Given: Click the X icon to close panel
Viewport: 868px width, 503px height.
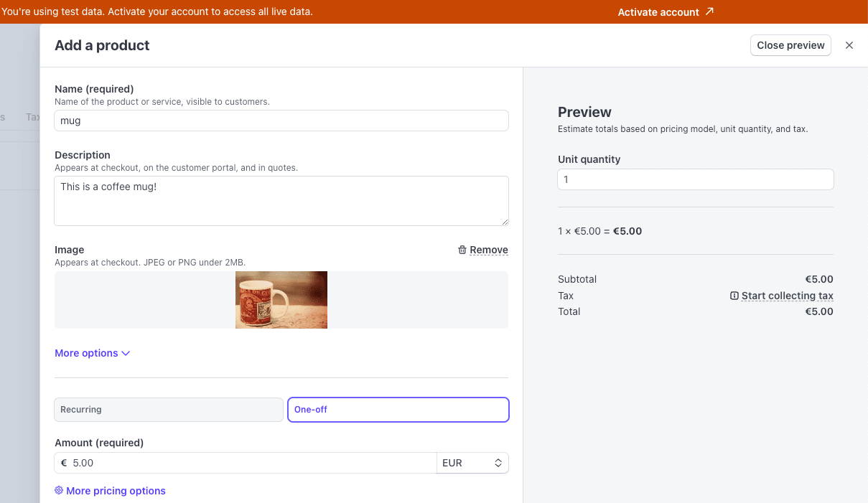Looking at the screenshot, I should coord(849,45).
